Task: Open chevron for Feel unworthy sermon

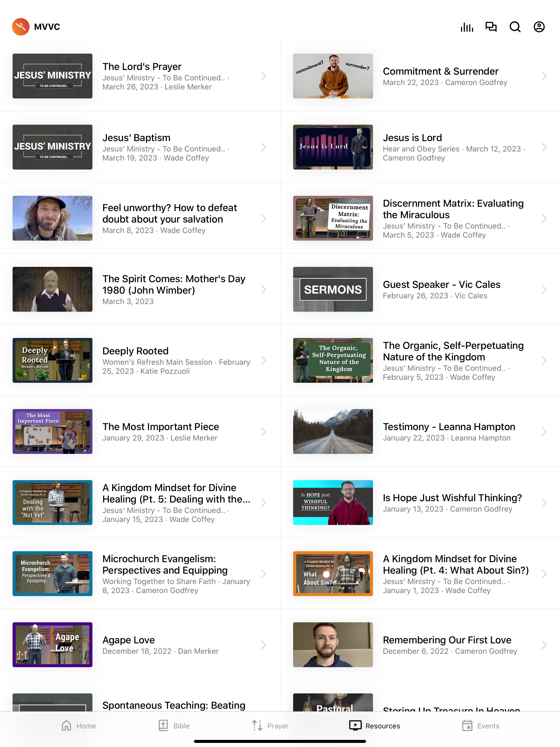Action: pos(263,218)
